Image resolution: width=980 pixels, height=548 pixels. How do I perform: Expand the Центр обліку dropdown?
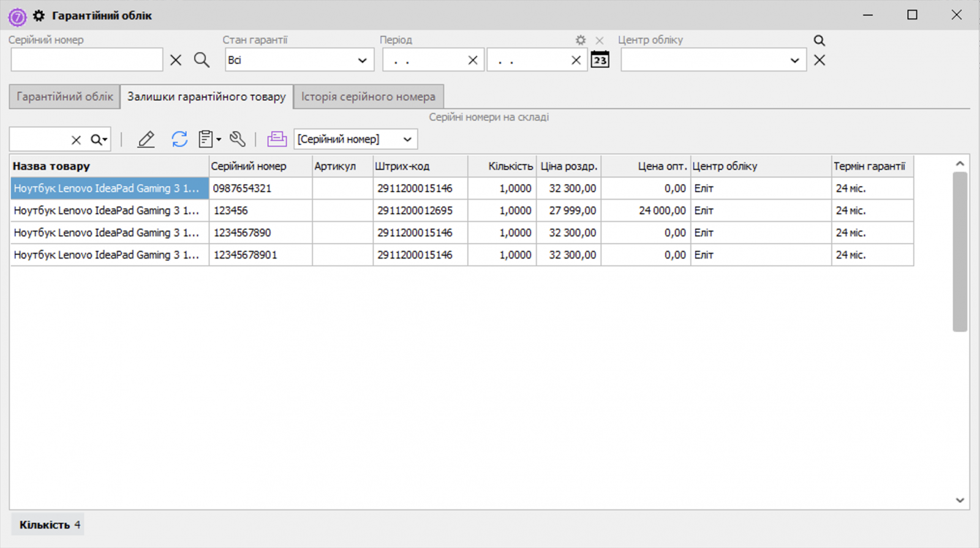794,60
